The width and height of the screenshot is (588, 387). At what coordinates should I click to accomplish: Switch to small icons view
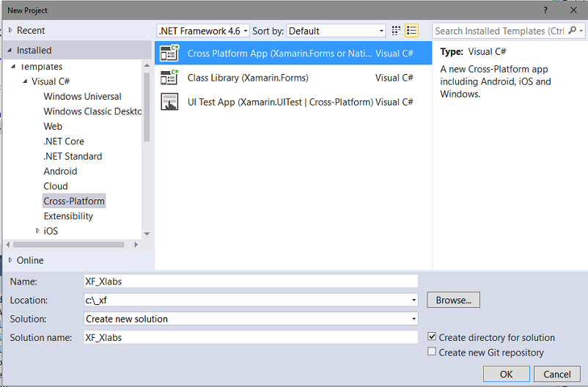(396, 31)
